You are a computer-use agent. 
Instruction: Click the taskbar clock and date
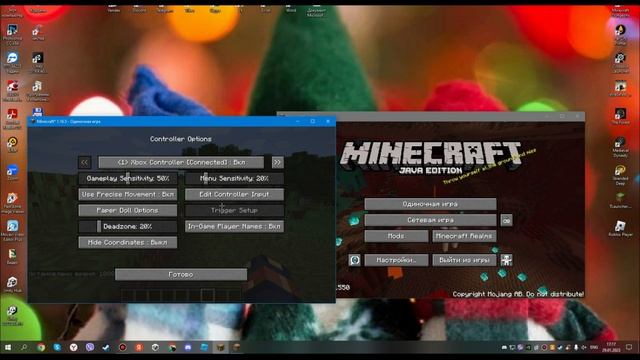(611, 347)
